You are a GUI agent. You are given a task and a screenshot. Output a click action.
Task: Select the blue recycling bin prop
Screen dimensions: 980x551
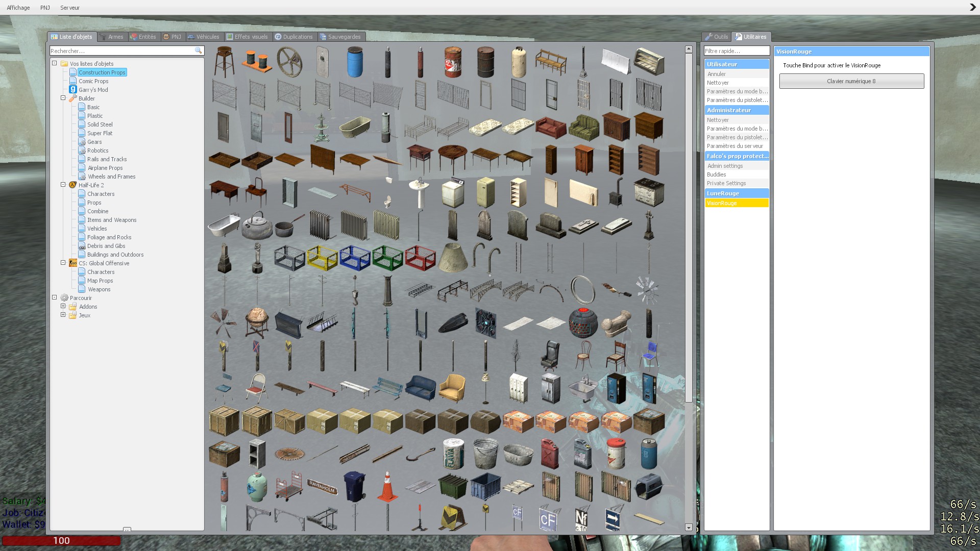point(355,486)
